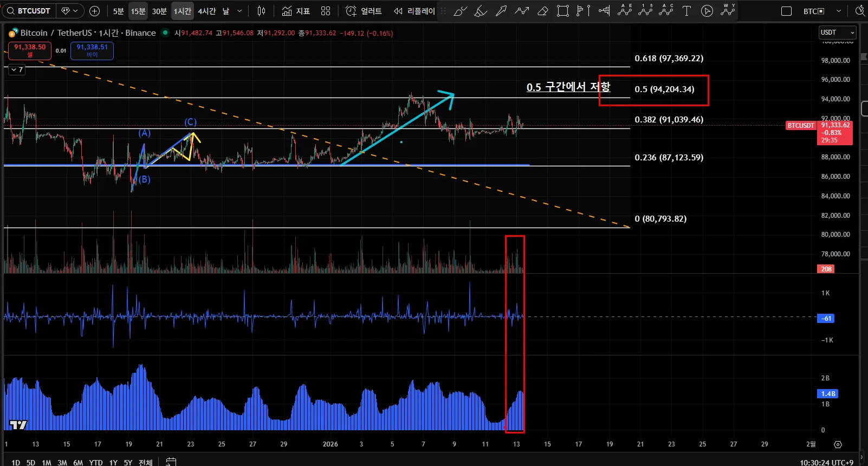868x466 pixels.
Task: Switch to the 15분 timeframe
Action: coord(138,11)
